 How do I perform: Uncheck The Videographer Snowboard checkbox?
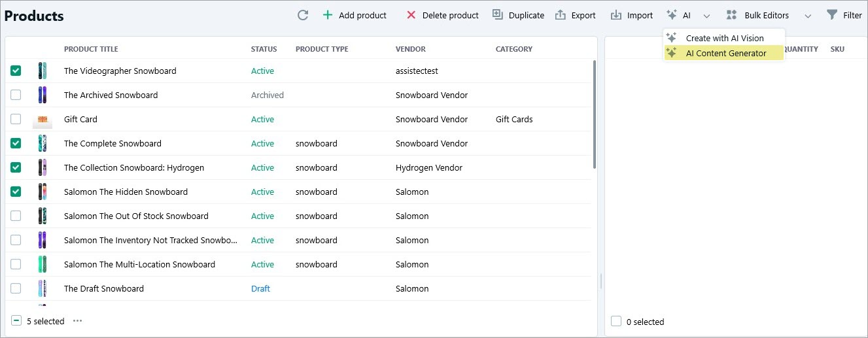[16, 71]
